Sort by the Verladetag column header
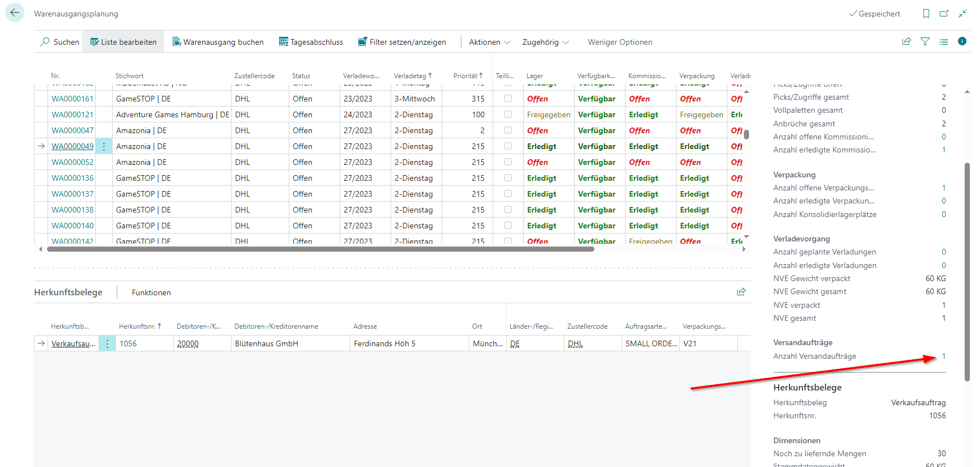This screenshot has height=467, width=980. tap(412, 76)
